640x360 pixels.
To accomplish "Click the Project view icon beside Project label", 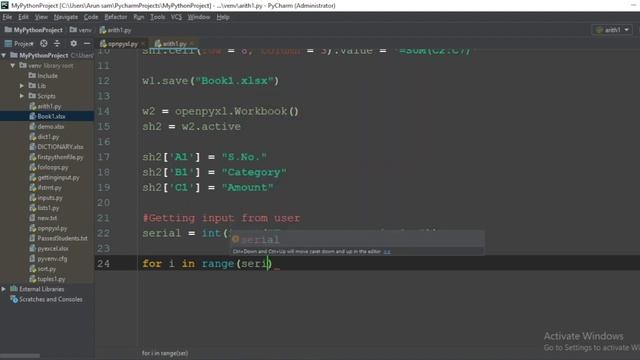I will [8, 43].
